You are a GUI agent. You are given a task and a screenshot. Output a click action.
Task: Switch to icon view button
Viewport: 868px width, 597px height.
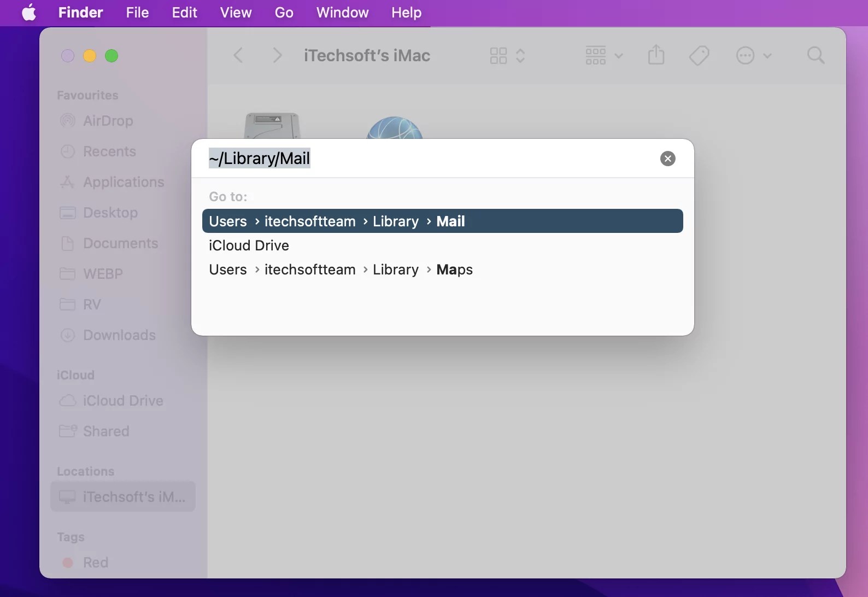[498, 55]
